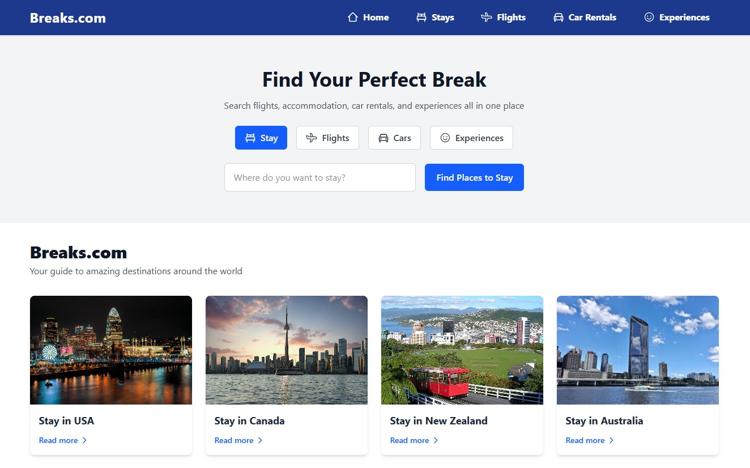Click the Stays bed icon in navbar
The width and height of the screenshot is (750, 468).
421,17
